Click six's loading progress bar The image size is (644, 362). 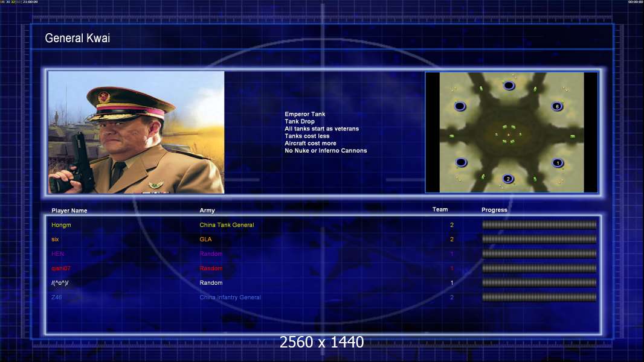tap(539, 239)
